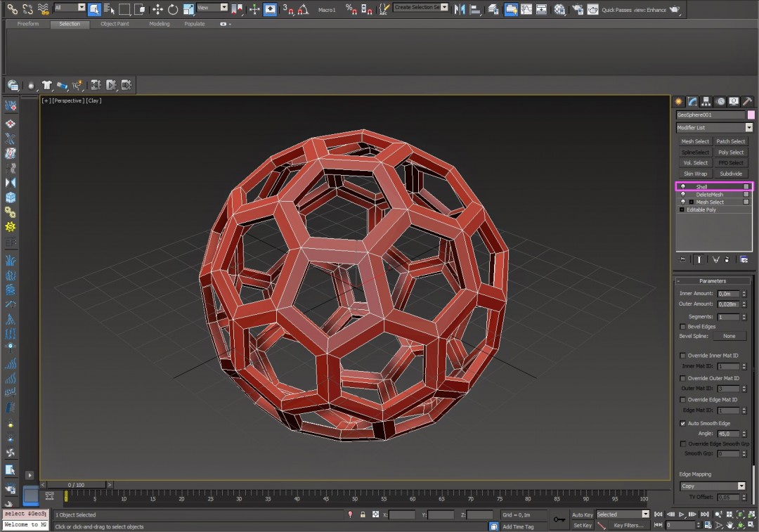Toggle the Snaps Toggle icon
Image resolution: width=759 pixels, height=532 pixels.
(x=288, y=9)
